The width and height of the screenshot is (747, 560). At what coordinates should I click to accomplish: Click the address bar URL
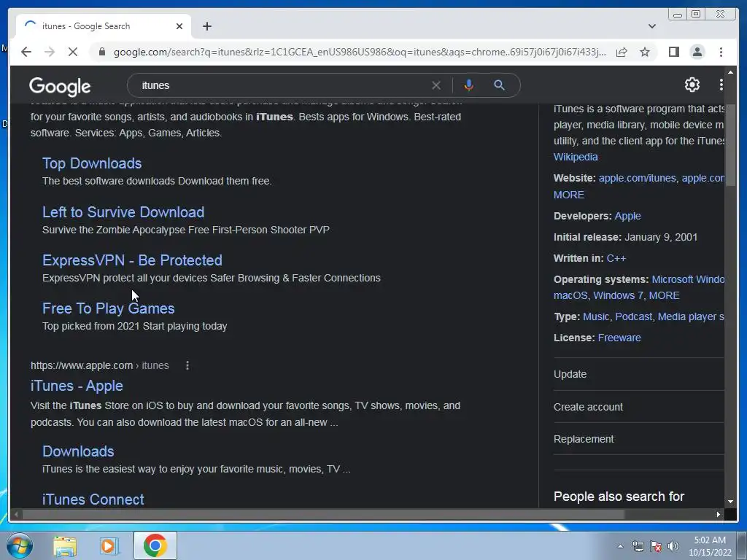click(360, 52)
